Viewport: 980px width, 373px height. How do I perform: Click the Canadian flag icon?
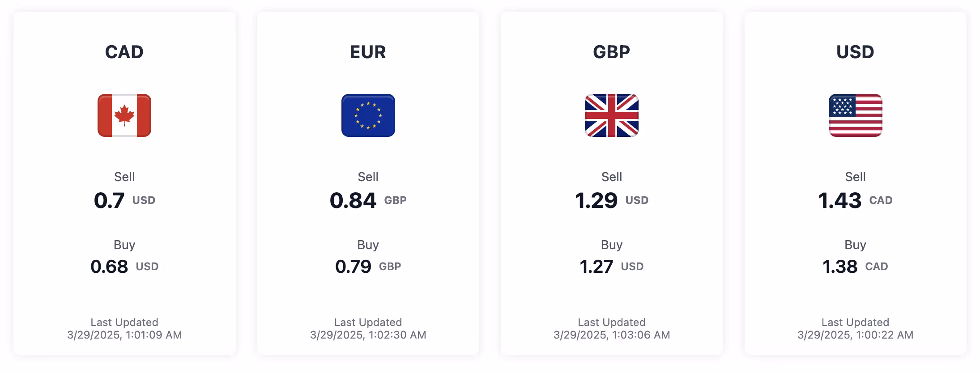124,115
